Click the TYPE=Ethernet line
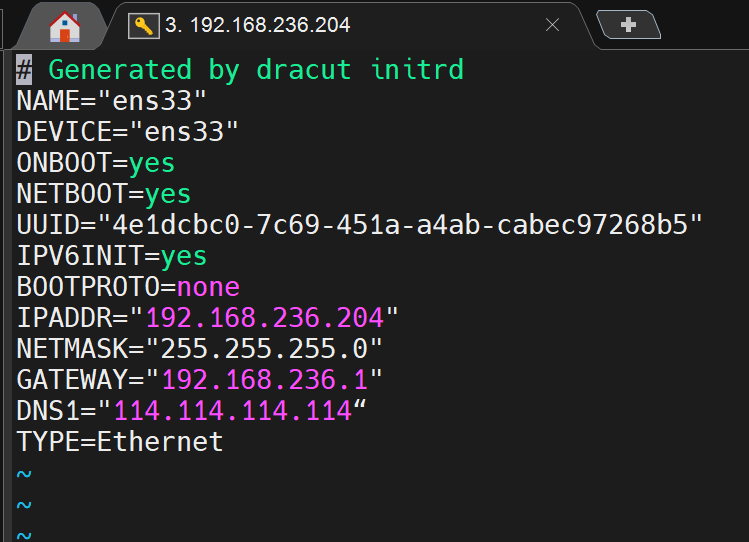The image size is (749, 542). [119, 442]
